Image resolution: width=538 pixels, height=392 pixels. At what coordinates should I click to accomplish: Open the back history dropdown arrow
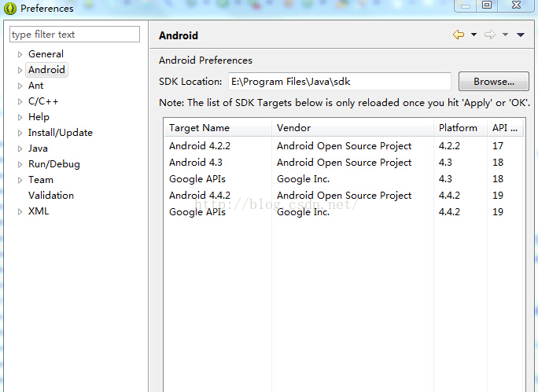click(x=474, y=35)
